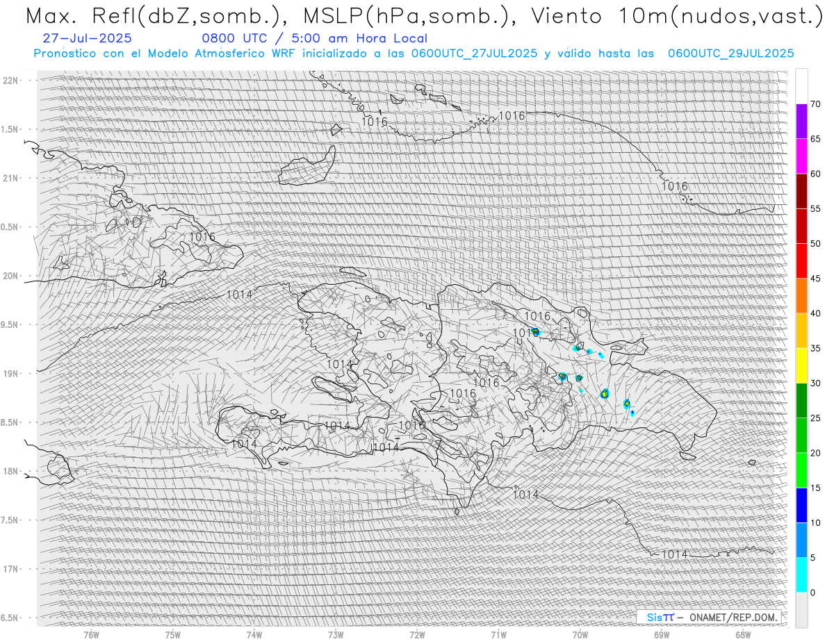The height and width of the screenshot is (644, 834).
Task: Click the colorbar value label '70'
Action: pyautogui.click(x=815, y=104)
